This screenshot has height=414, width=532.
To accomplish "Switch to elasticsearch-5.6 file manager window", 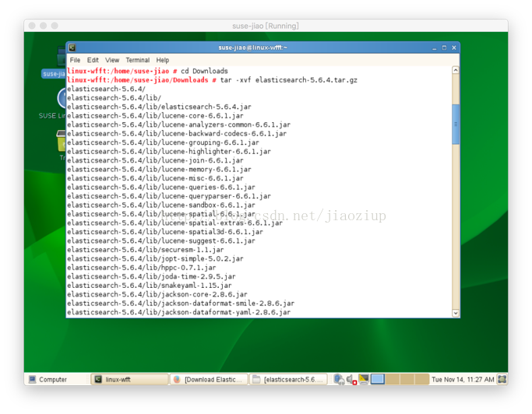I will click(x=288, y=380).
